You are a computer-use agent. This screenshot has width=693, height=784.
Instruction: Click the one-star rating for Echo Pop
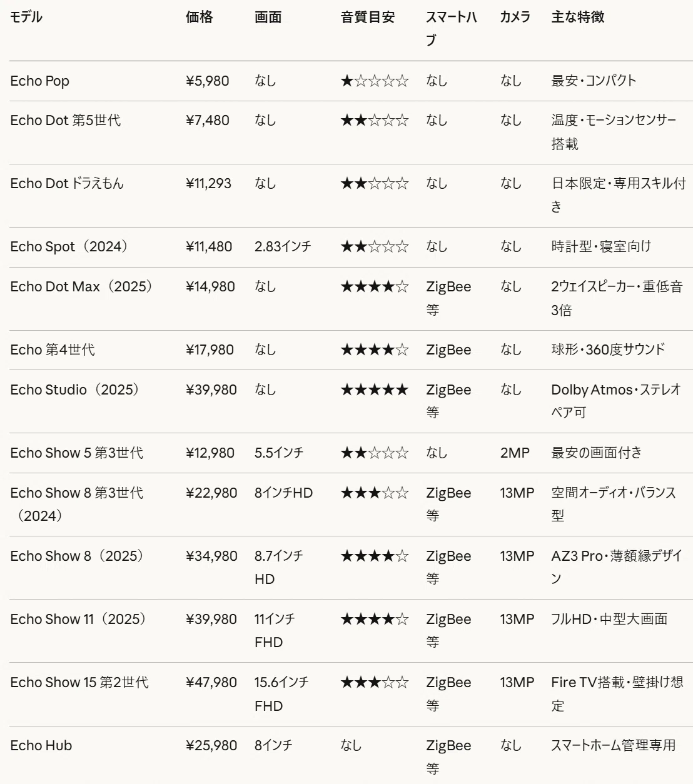click(x=375, y=81)
